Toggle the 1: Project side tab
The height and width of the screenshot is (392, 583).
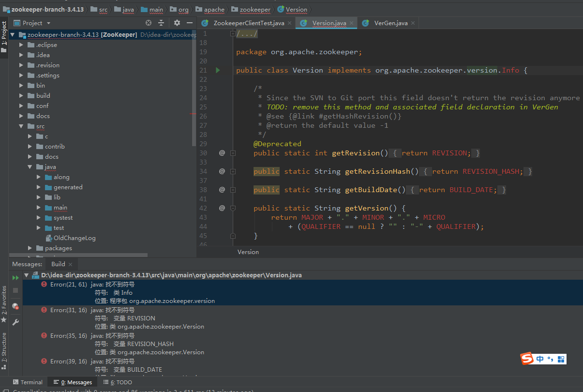(4, 37)
